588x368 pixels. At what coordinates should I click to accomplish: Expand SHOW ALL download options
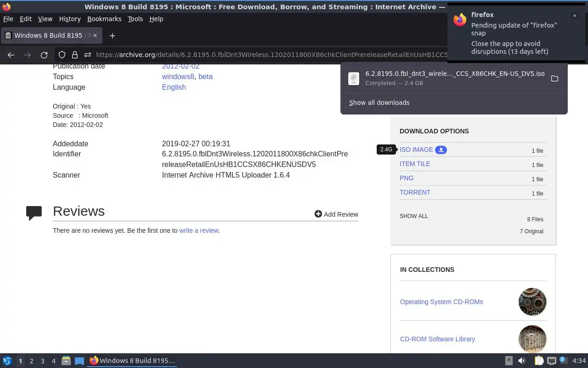point(413,216)
